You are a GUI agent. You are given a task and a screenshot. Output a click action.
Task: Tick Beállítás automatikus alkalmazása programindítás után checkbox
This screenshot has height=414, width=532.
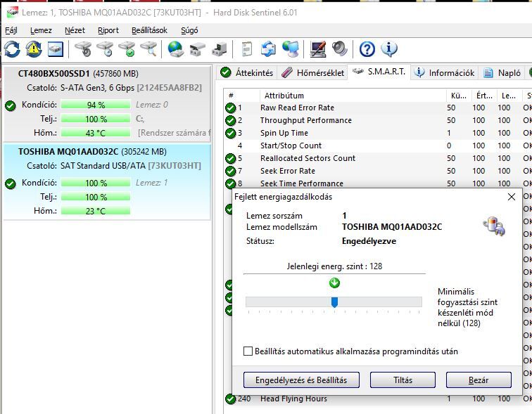coord(248,351)
